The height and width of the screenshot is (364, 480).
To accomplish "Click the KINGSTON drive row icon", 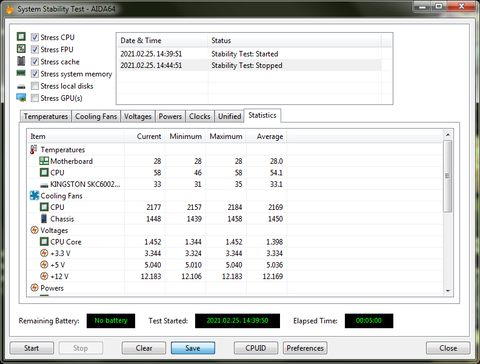I will (x=44, y=185).
